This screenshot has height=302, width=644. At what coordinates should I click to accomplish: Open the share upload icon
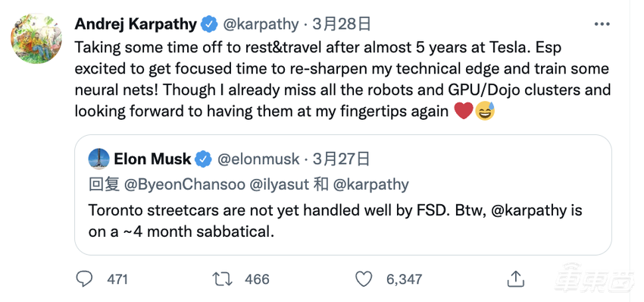515,279
